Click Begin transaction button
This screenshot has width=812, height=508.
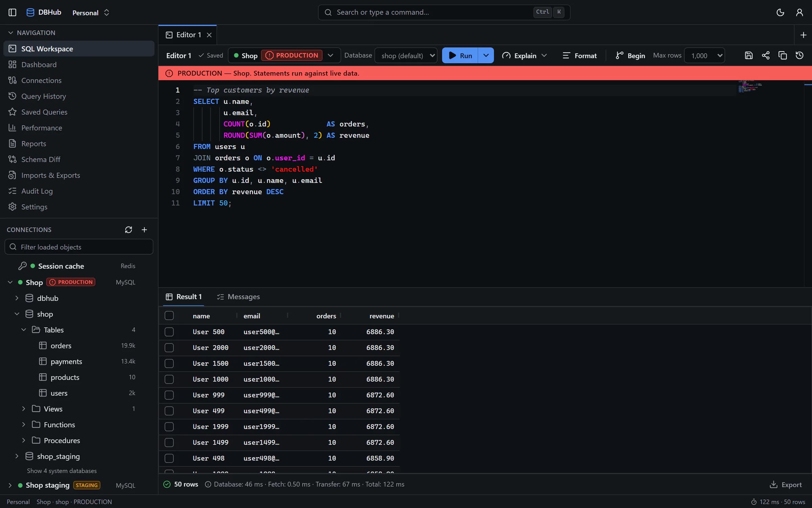[x=630, y=56]
